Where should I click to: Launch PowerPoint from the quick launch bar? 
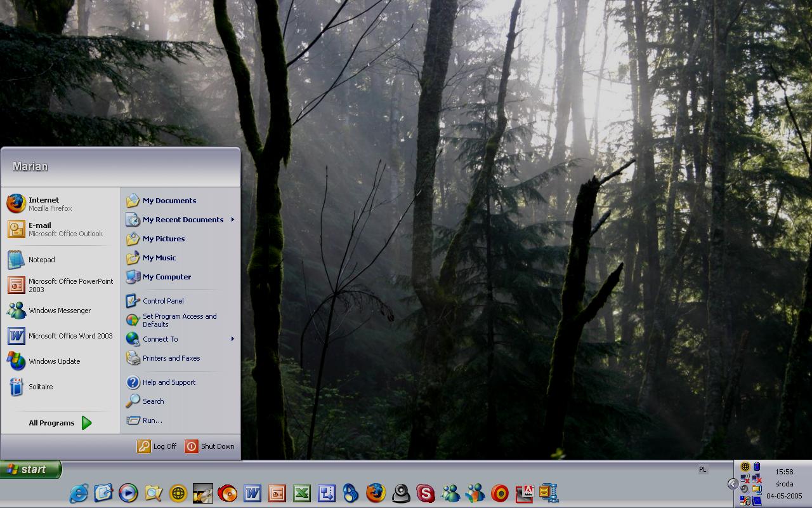point(277,493)
